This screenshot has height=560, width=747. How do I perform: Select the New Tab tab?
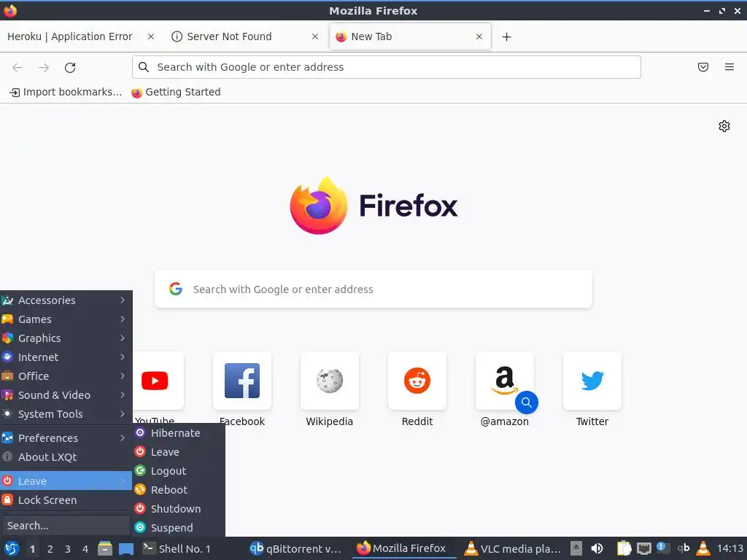410,36
